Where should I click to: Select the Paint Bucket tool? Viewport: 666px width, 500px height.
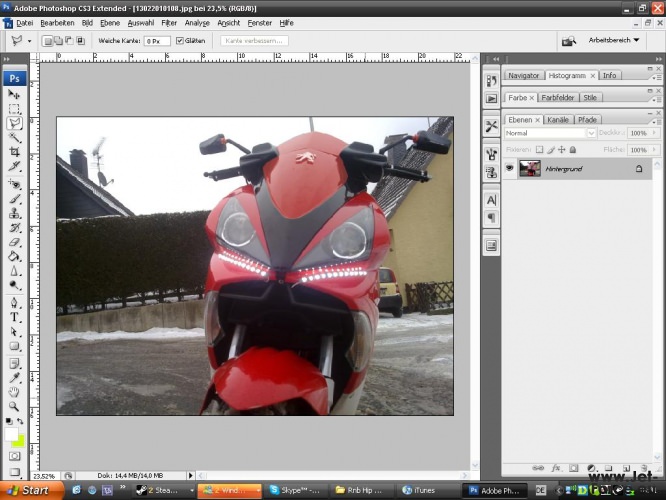point(14,256)
